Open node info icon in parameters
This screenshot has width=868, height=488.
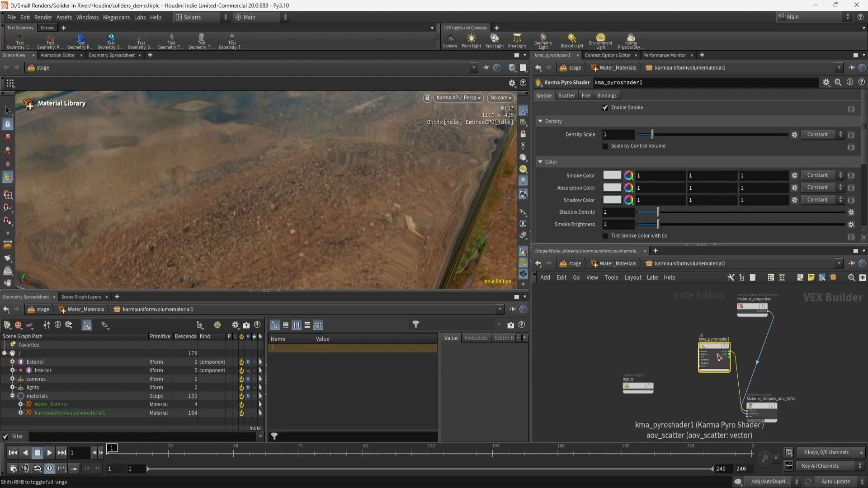pyautogui.click(x=850, y=82)
